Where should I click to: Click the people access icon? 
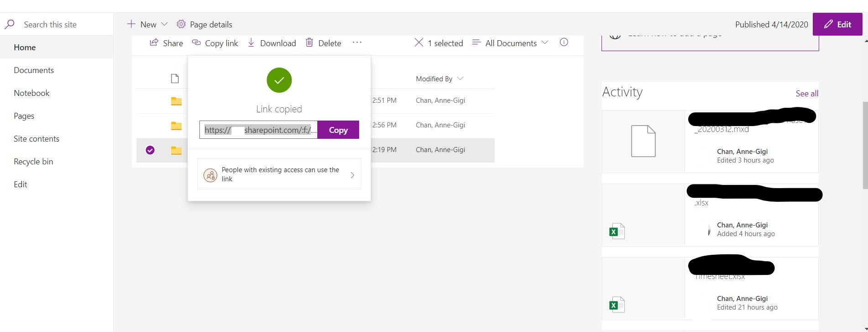click(210, 175)
